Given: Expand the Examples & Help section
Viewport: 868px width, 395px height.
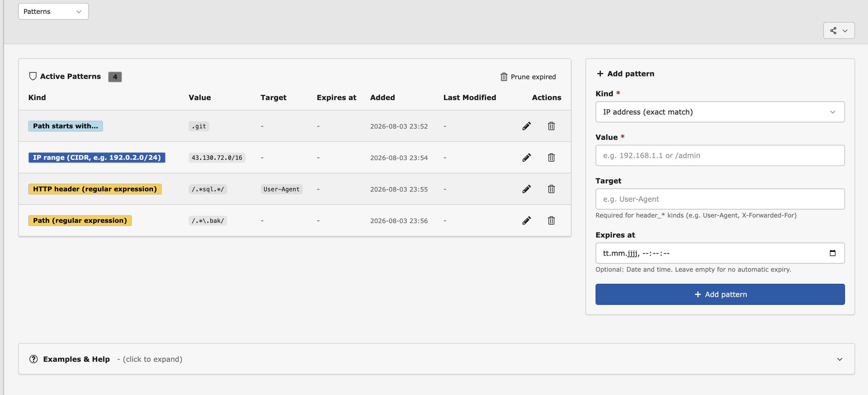Looking at the screenshot, I should tap(436, 359).
